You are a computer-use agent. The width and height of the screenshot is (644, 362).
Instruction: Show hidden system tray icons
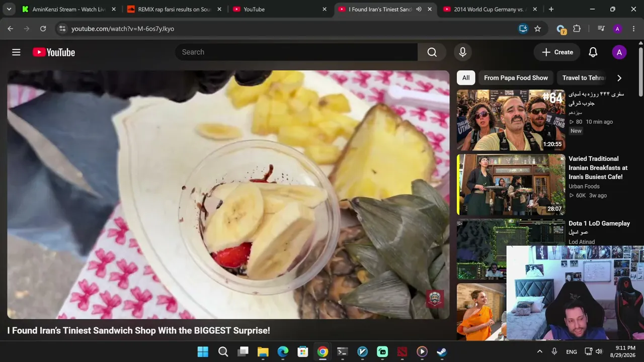point(540,352)
